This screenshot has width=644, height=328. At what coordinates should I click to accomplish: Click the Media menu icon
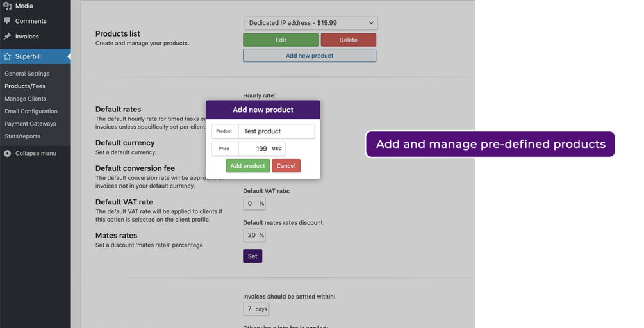(8, 6)
